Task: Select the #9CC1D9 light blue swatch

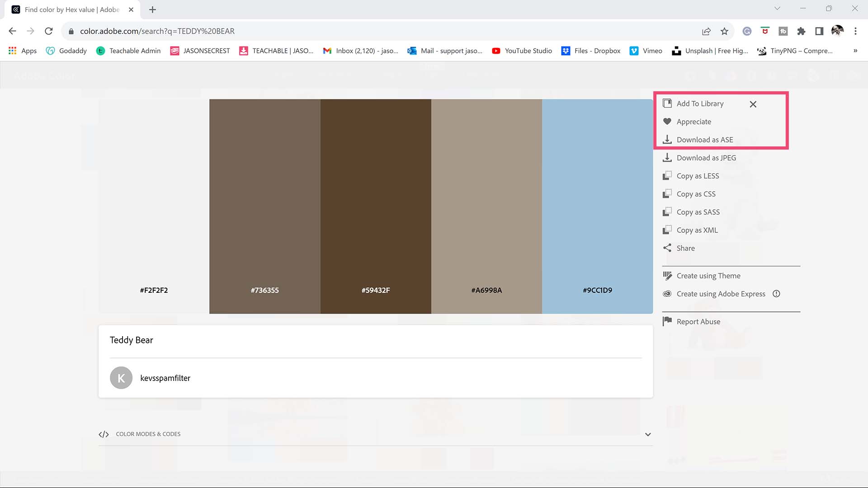Action: point(597,206)
